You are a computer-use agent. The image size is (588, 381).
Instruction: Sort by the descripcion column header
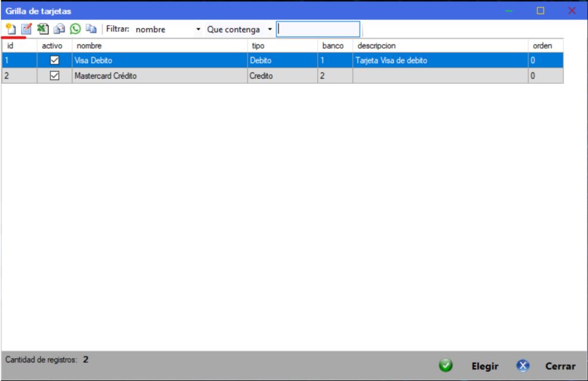440,46
